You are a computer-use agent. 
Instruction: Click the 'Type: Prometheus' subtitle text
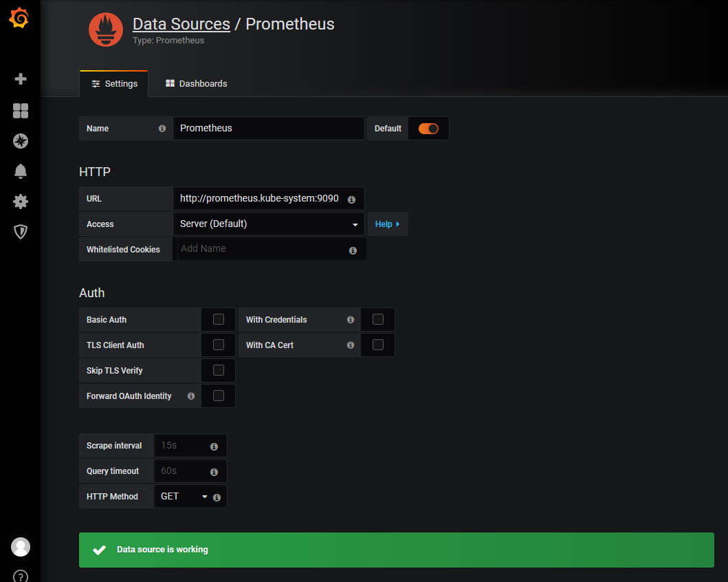tap(168, 41)
